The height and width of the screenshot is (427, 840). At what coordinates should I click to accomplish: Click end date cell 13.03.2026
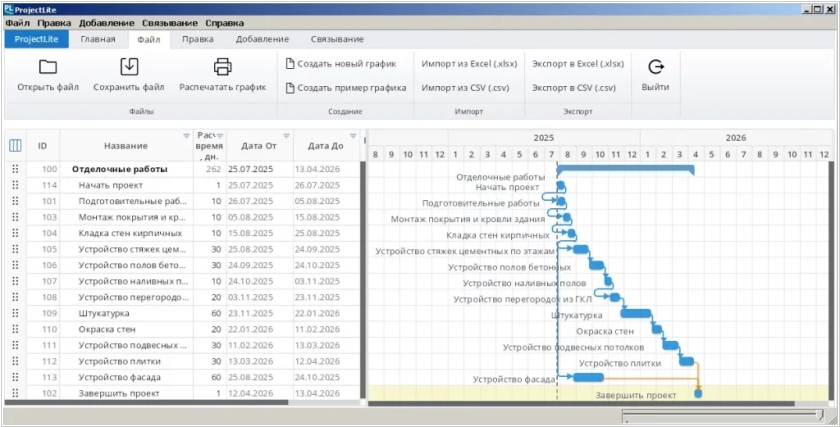[x=317, y=345]
